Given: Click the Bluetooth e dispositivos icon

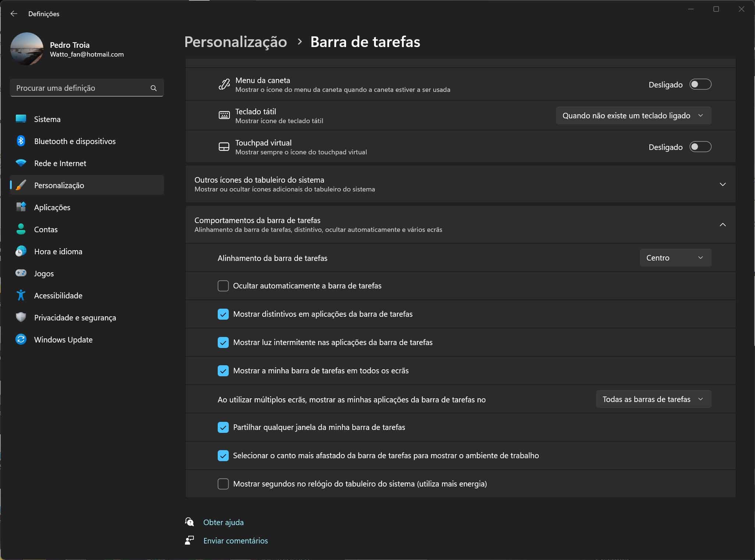Looking at the screenshot, I should (21, 141).
